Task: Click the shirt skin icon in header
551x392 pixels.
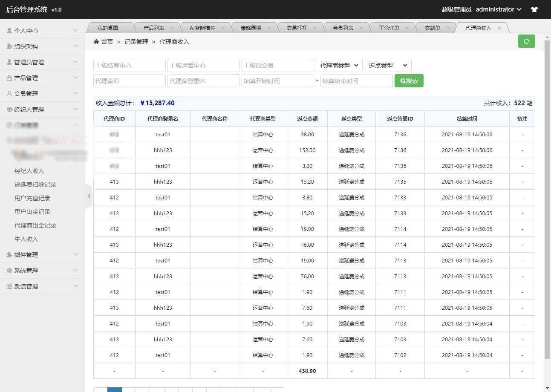Action: click(534, 9)
